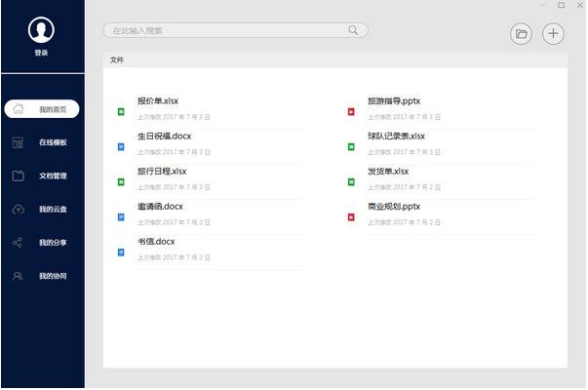Create new document with plus icon
The height and width of the screenshot is (390, 588).
coord(553,34)
